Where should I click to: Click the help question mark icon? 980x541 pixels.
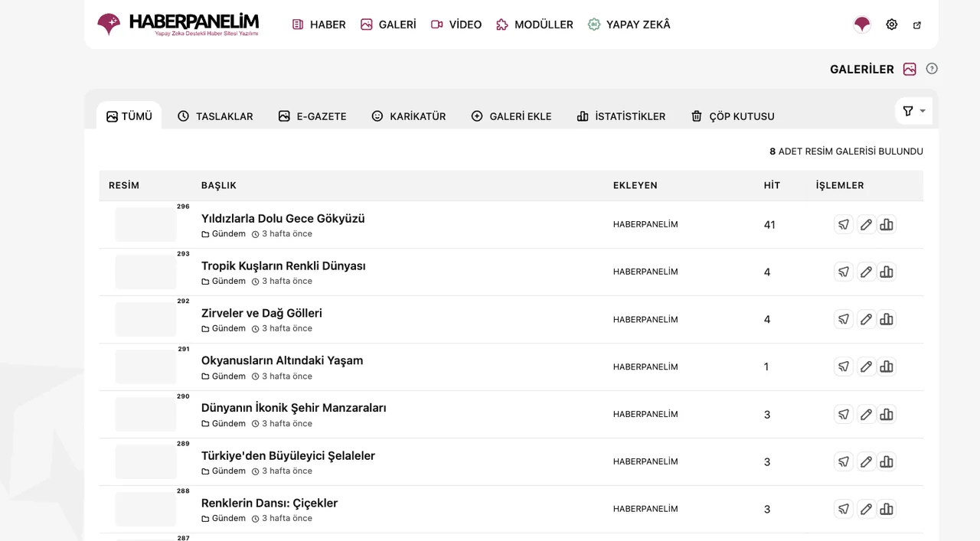click(x=932, y=69)
